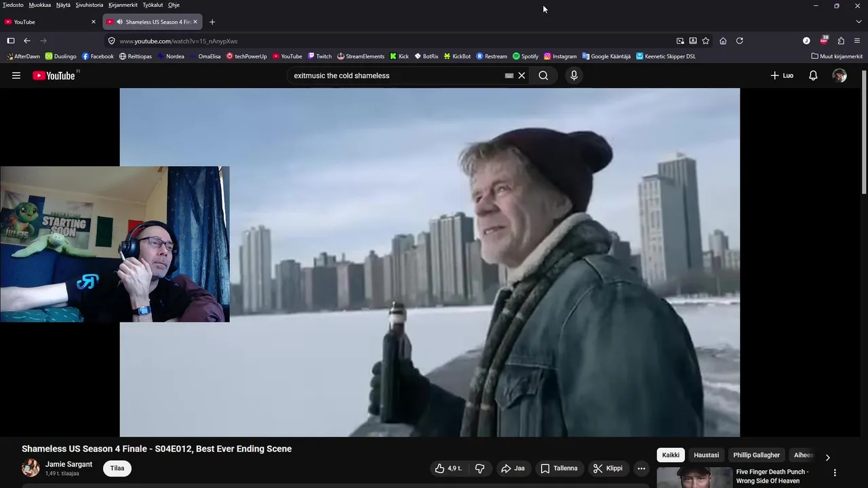868x488 pixels.
Task: Open the on-screen keyboard icon in search box
Action: pos(509,76)
